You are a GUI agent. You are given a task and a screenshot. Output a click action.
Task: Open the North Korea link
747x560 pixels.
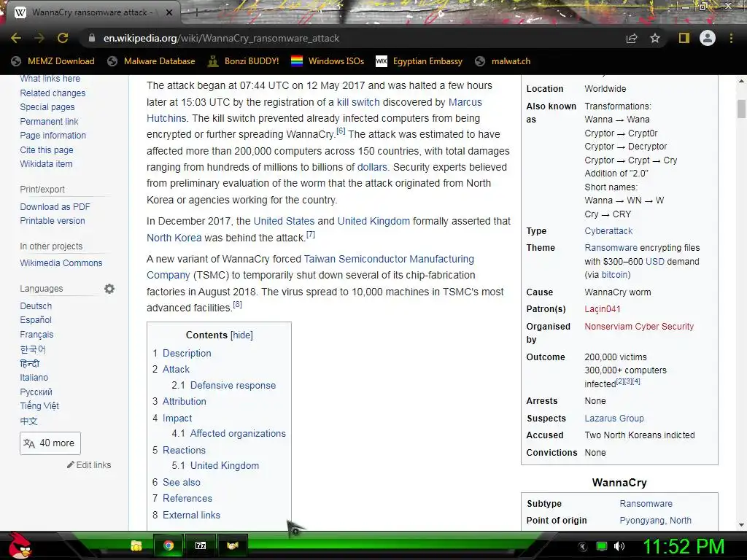coord(174,238)
